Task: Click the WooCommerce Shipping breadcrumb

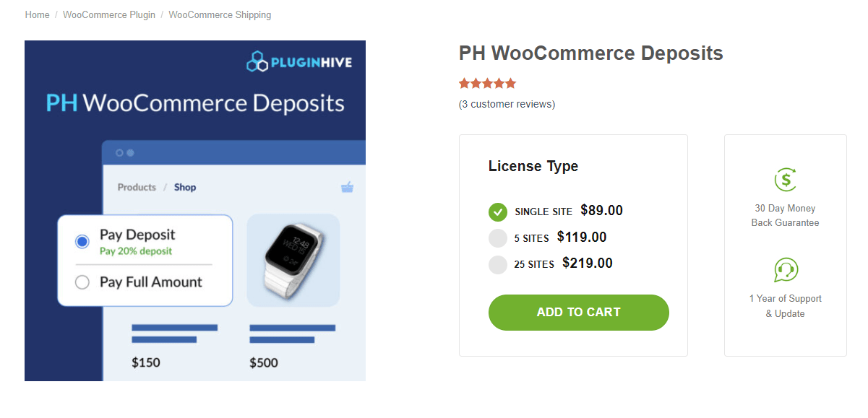Action: [x=220, y=14]
